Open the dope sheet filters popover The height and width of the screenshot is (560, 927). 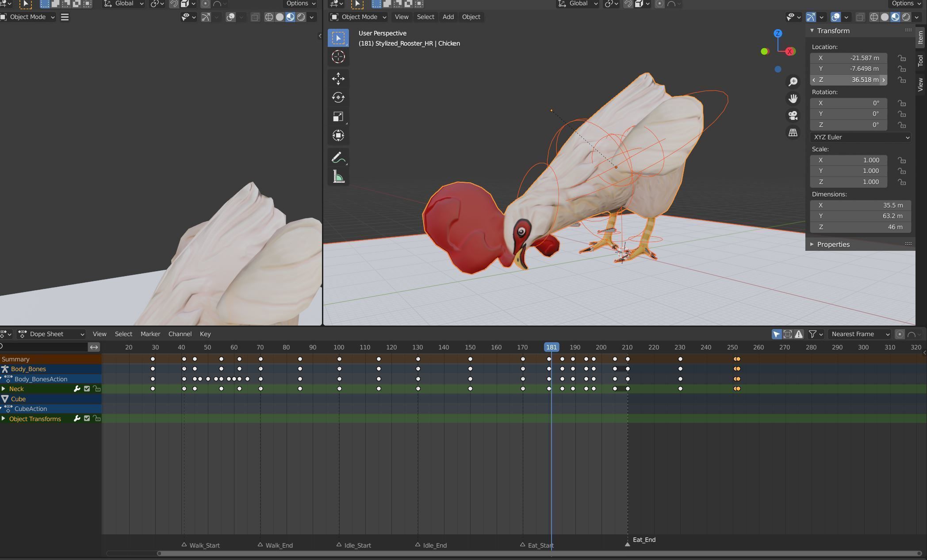(815, 334)
